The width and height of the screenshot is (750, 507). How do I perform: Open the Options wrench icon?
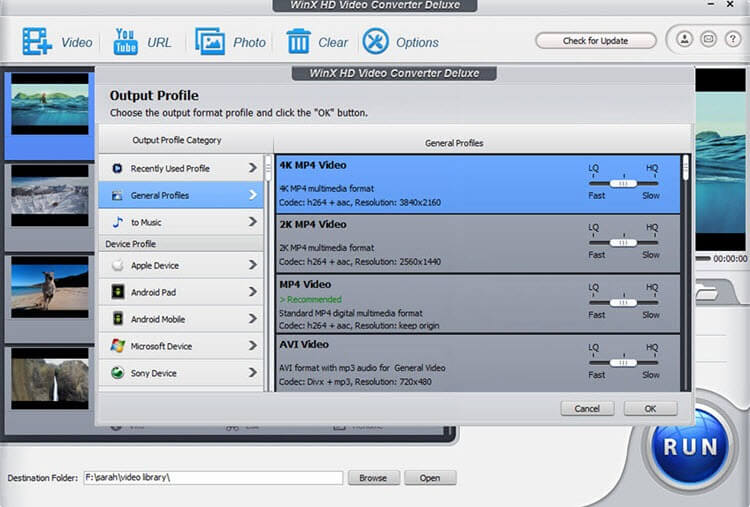375,42
